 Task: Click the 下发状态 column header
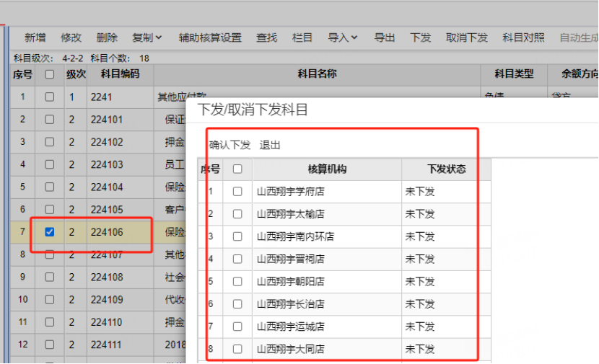tap(446, 169)
